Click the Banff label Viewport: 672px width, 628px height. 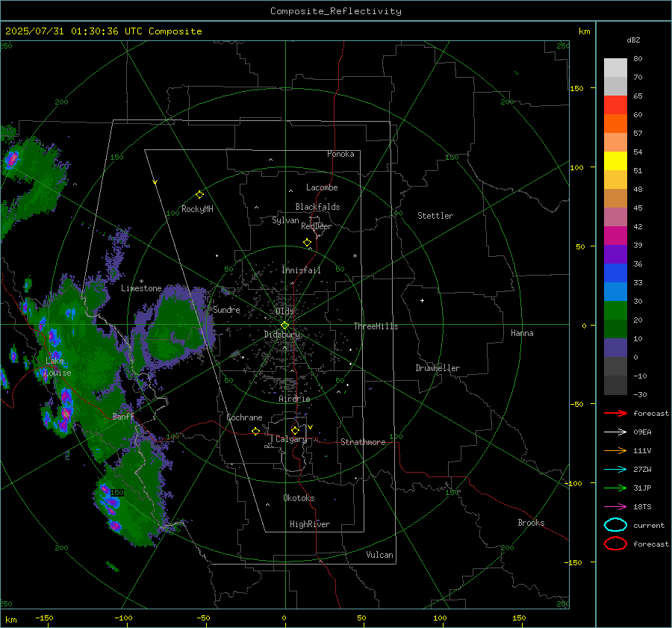123,416
